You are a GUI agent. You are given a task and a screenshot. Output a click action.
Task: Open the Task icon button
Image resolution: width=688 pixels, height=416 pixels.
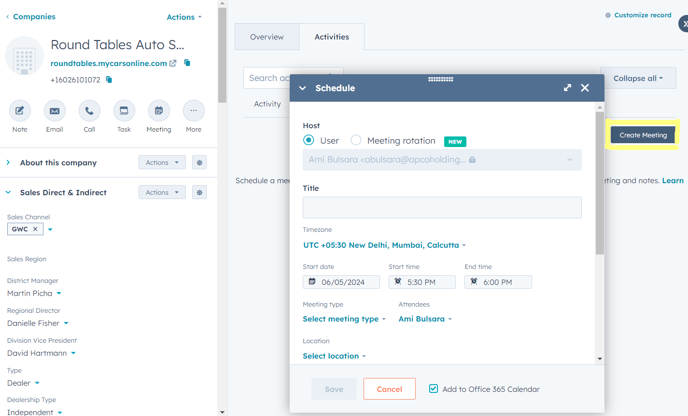pyautogui.click(x=124, y=111)
